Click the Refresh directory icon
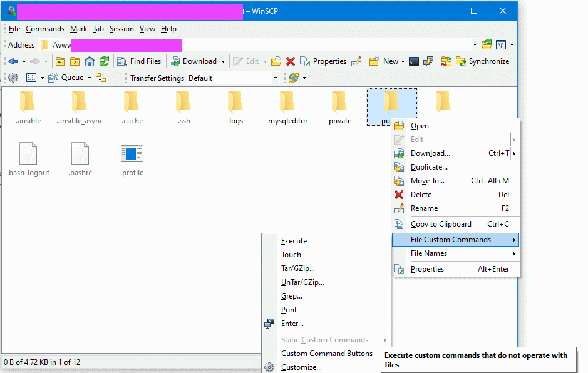 click(x=105, y=61)
